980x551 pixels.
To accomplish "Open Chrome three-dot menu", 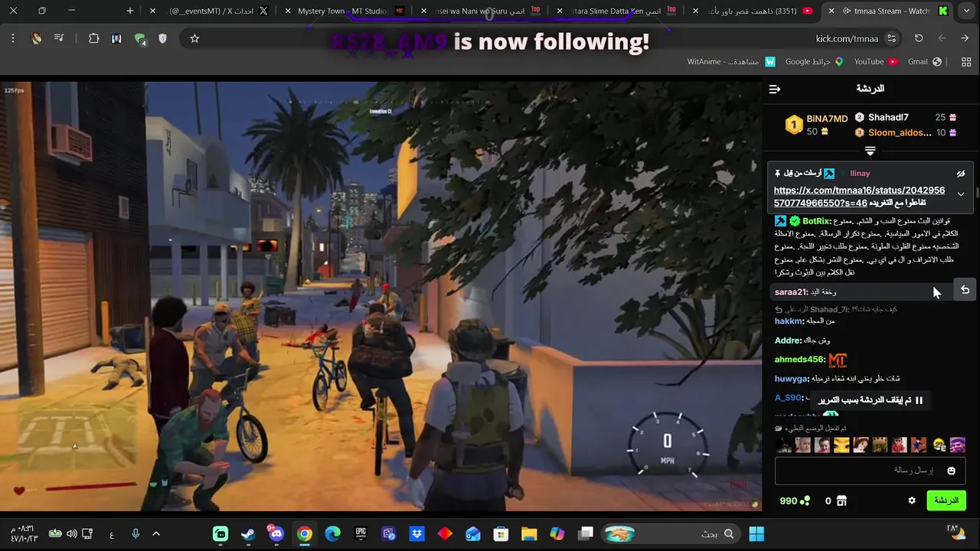I will tap(13, 38).
